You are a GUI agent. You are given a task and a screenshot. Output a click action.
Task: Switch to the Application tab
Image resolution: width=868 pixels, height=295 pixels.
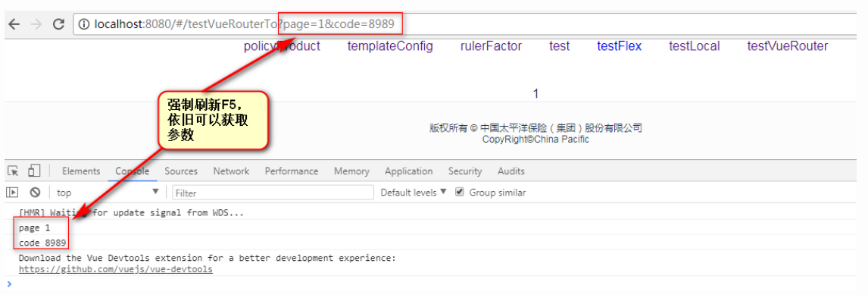(x=408, y=171)
